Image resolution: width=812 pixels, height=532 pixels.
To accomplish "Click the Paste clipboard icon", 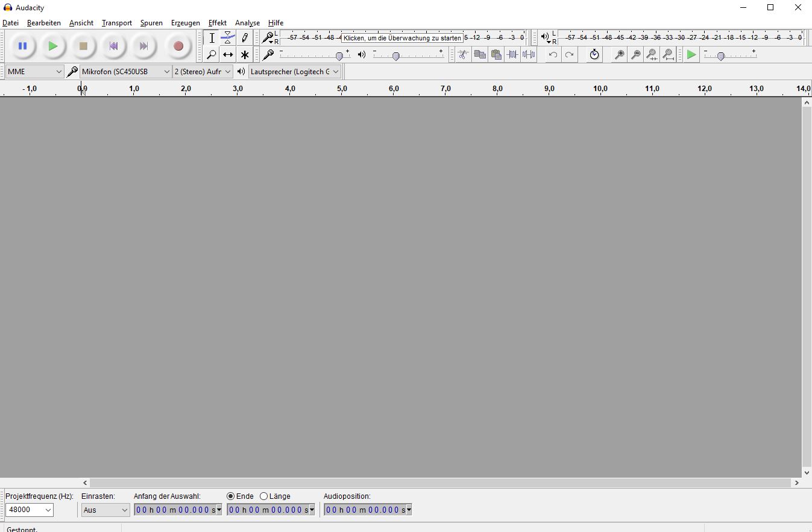I will click(x=496, y=55).
